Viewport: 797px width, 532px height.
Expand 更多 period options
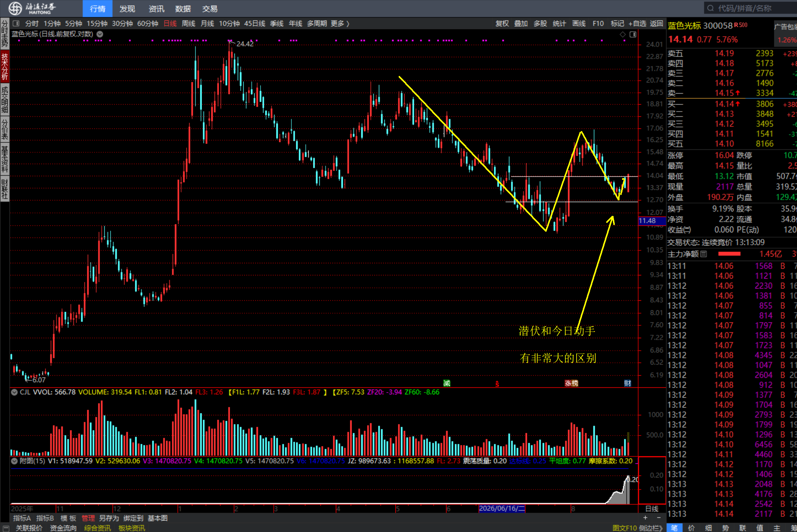(340, 23)
